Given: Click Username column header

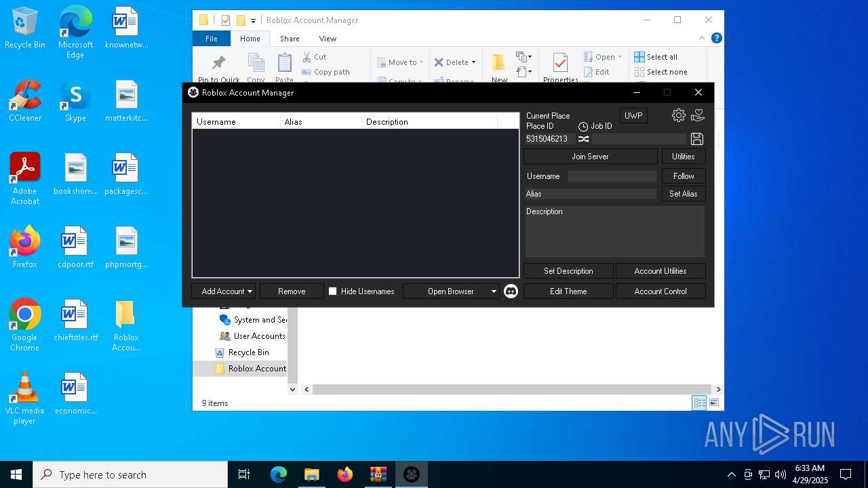Looking at the screenshot, I should click(236, 121).
